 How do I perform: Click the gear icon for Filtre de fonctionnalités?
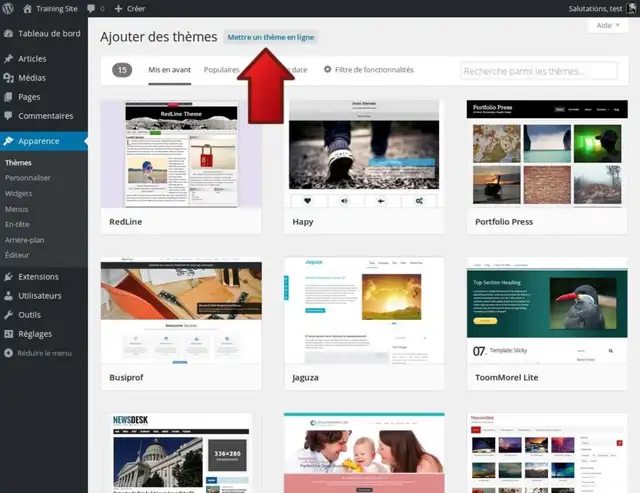[327, 69]
